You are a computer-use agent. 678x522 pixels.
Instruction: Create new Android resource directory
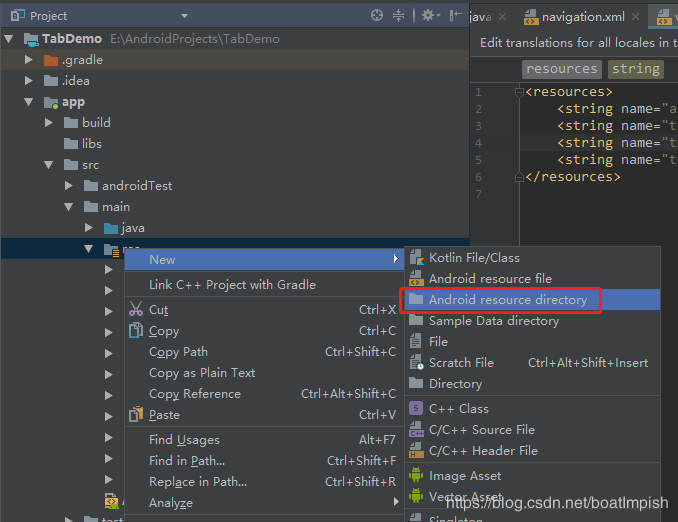(532, 300)
